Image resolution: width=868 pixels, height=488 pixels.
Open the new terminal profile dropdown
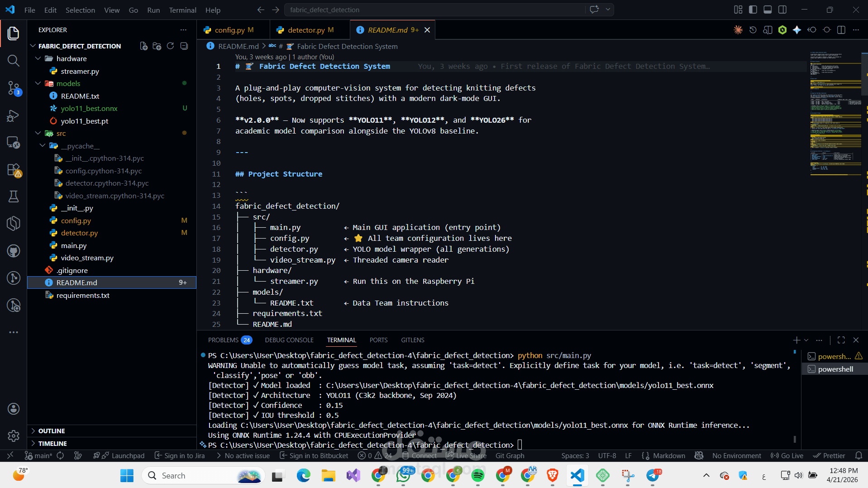(806, 340)
